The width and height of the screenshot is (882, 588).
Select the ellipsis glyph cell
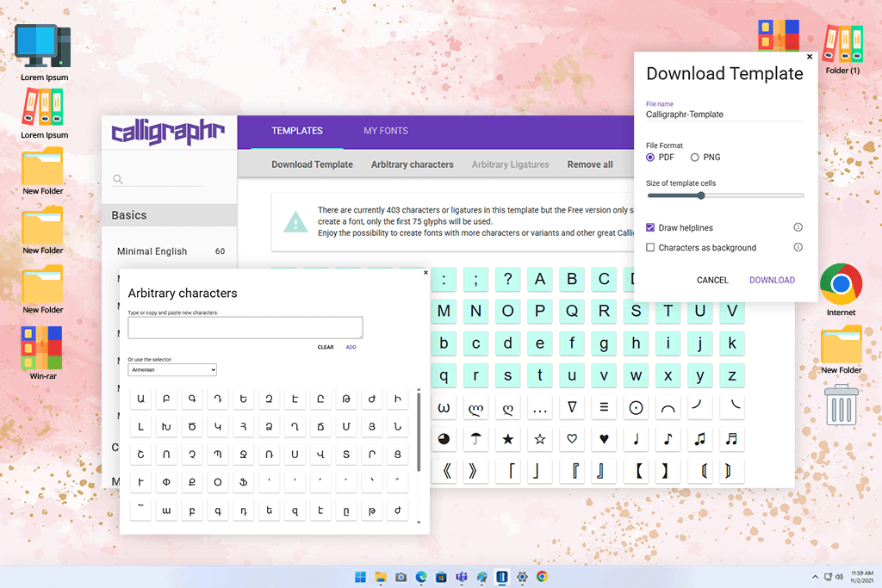(x=540, y=407)
